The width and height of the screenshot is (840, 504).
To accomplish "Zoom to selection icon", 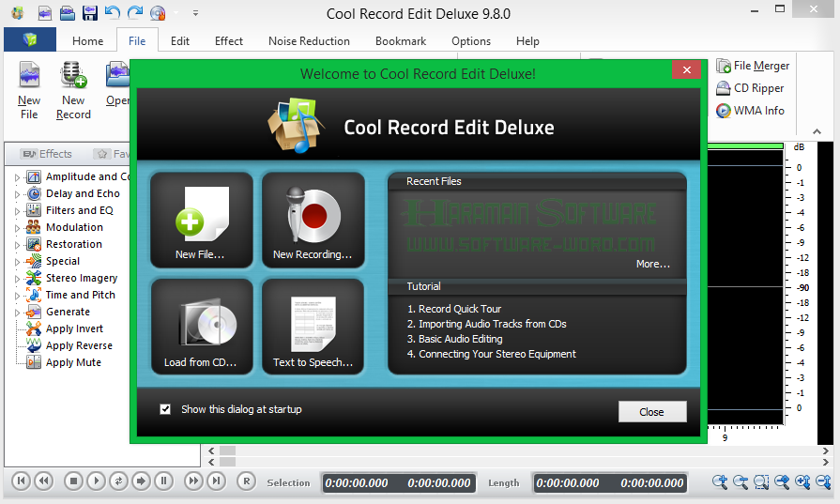I will (761, 482).
